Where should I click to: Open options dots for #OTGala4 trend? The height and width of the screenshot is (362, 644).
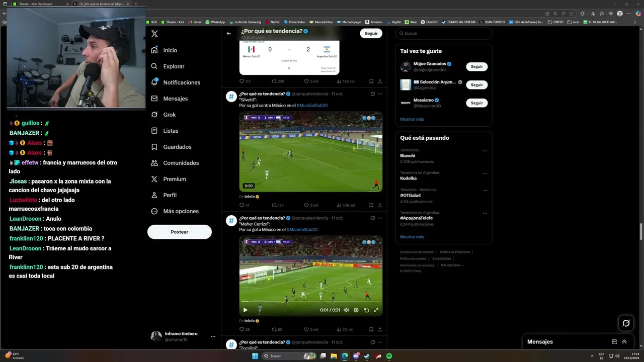(485, 191)
